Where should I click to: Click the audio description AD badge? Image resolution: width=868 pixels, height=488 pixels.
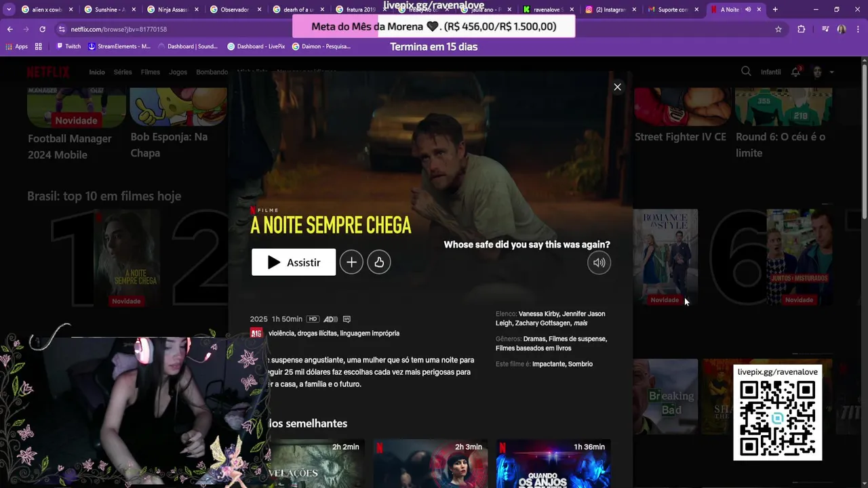(330, 319)
